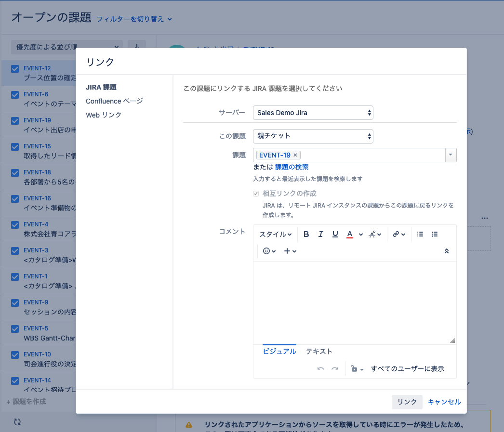Open text color picker dropdown arrow
504x432 pixels.
360,235
